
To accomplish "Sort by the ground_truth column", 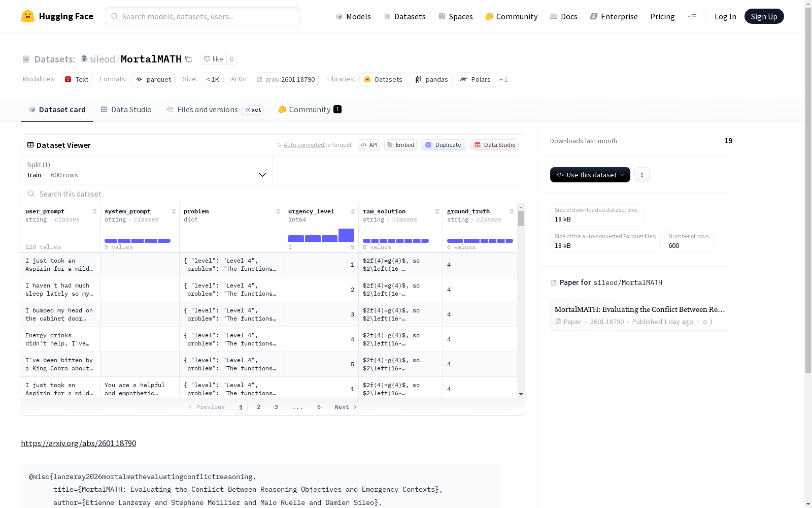I will (512, 211).
